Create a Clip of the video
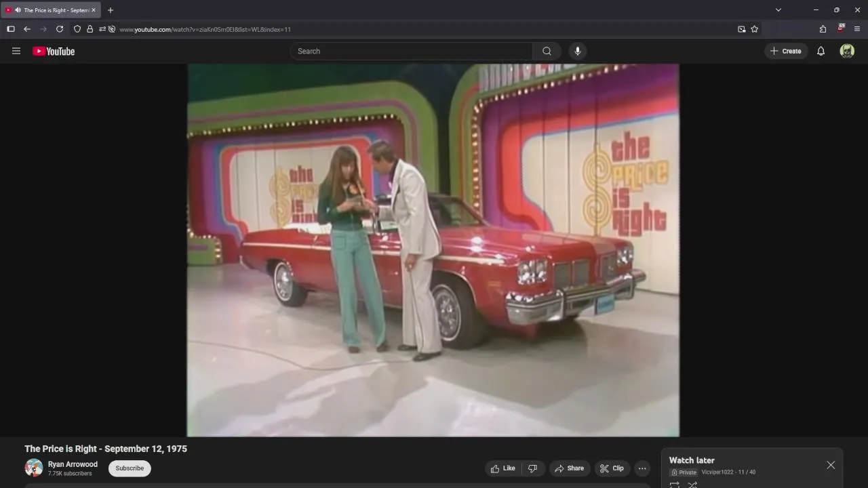 click(612, 468)
